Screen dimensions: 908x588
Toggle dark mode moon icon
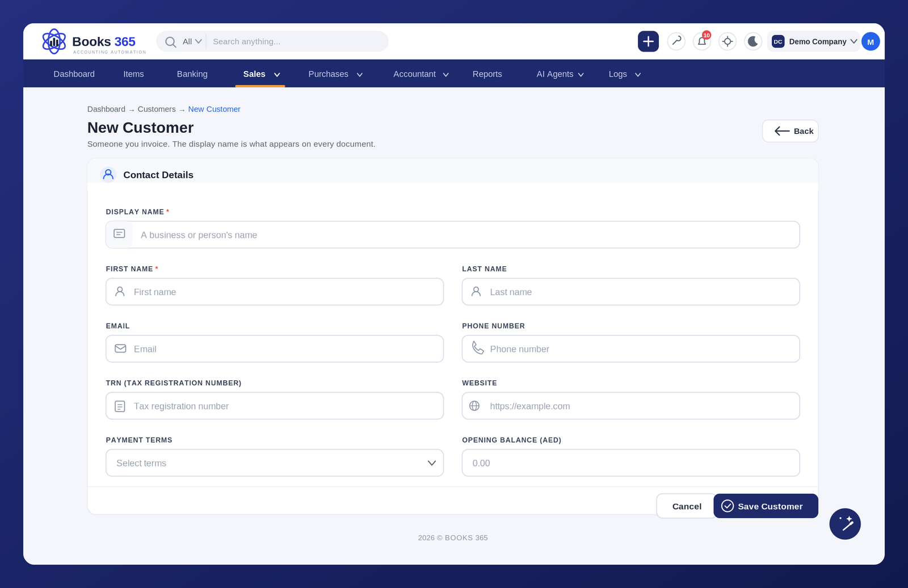pos(753,41)
